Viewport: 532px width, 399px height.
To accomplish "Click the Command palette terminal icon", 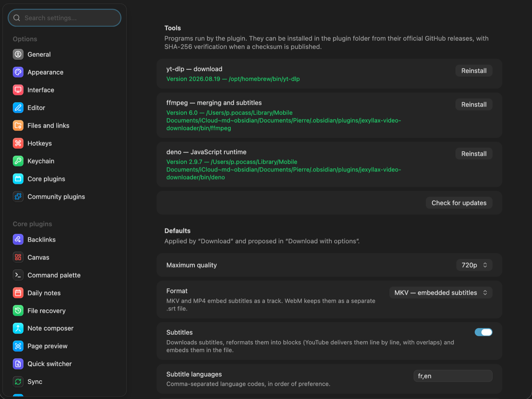I will coord(18,275).
